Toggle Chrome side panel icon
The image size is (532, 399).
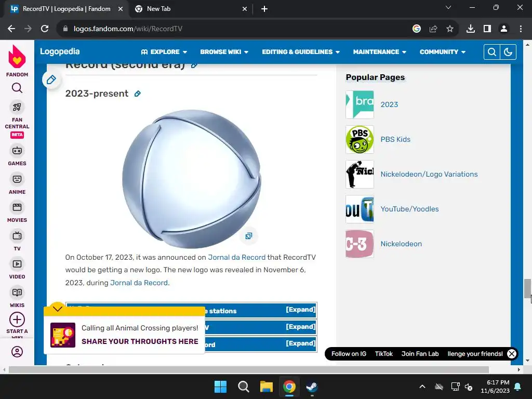tap(487, 29)
